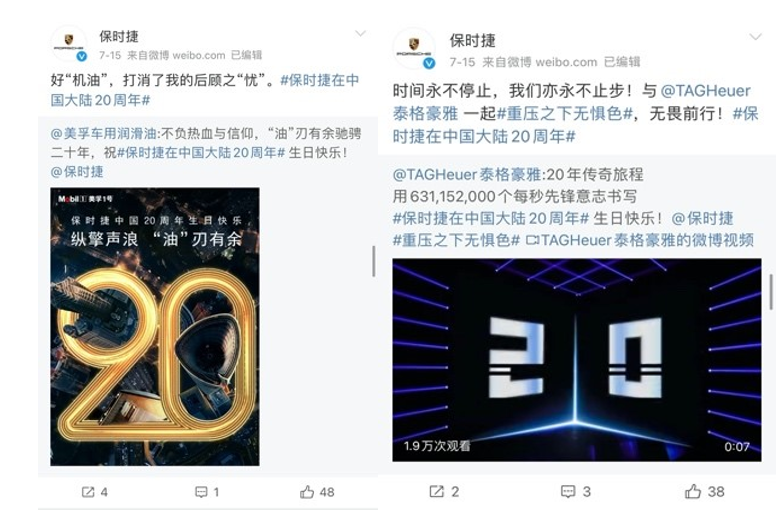Open Porsche avatar on left post

pyautogui.click(x=69, y=44)
